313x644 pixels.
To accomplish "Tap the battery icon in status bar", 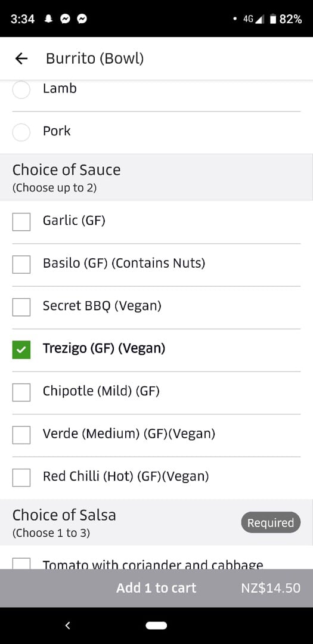I will (x=273, y=19).
